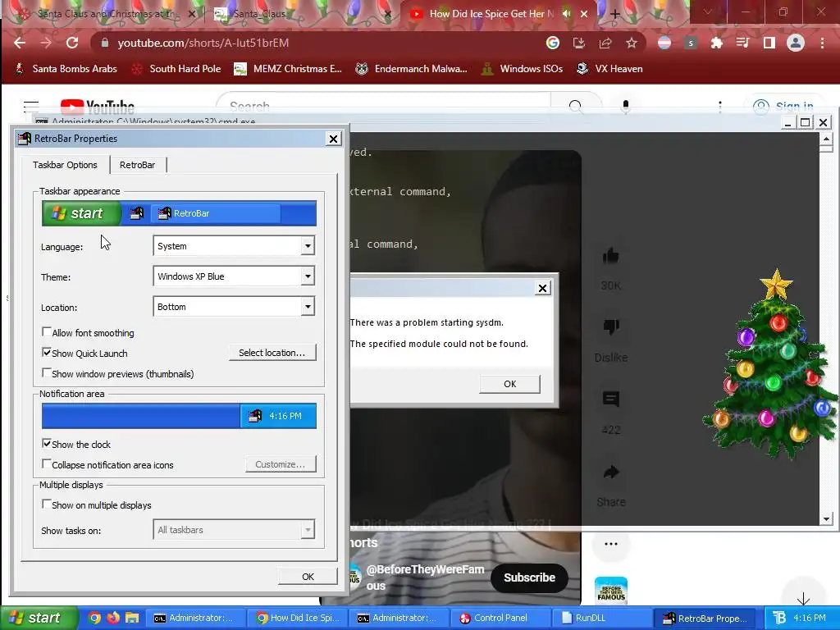Dislike the short with thumbs down
Image resolution: width=840 pixels, height=630 pixels.
pyautogui.click(x=610, y=326)
